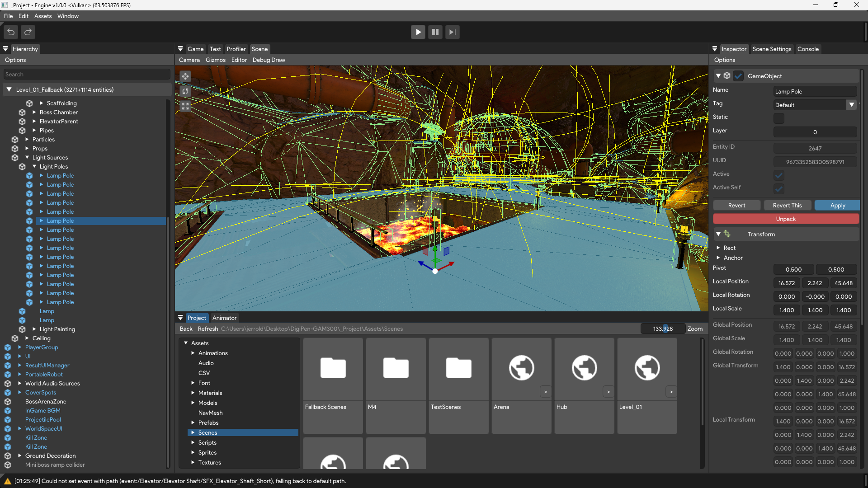
Task: Click the play button to start simulation
Action: (x=418, y=32)
